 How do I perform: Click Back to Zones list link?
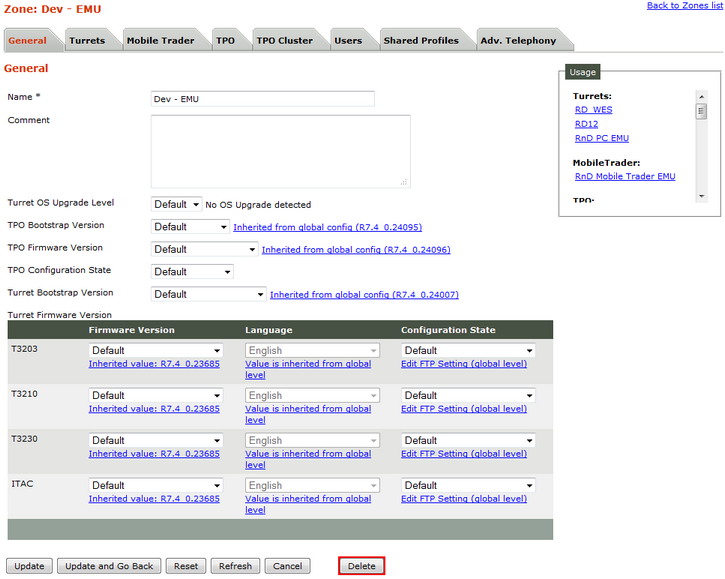[684, 5]
